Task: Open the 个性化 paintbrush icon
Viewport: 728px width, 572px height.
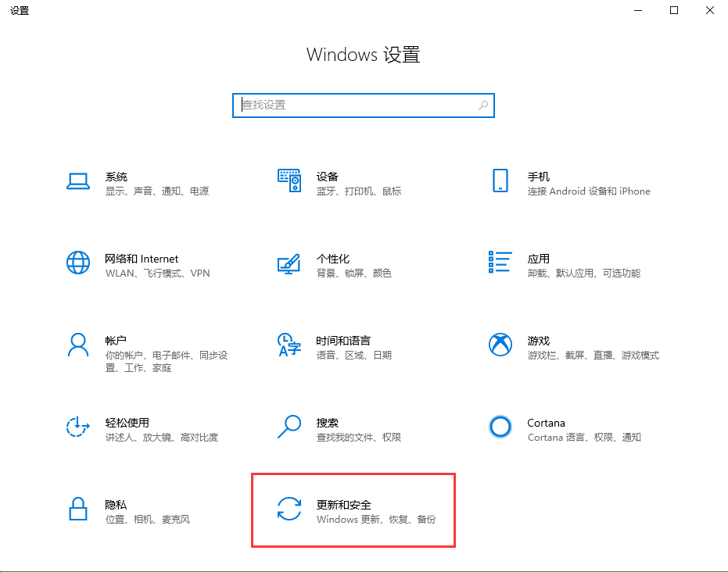Action: coord(289,263)
